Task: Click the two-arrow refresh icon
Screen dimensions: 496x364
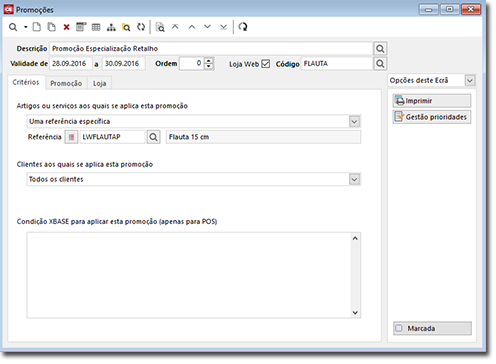Action: click(x=141, y=27)
